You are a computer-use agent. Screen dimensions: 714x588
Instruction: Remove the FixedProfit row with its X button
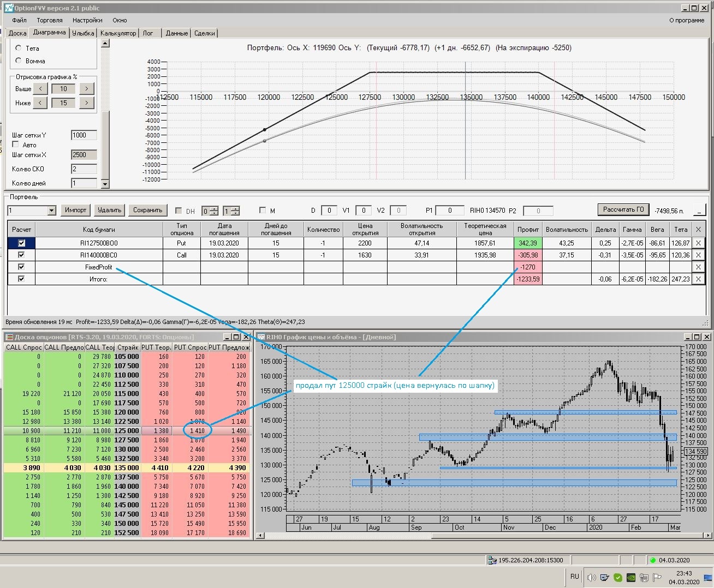pyautogui.click(x=698, y=267)
